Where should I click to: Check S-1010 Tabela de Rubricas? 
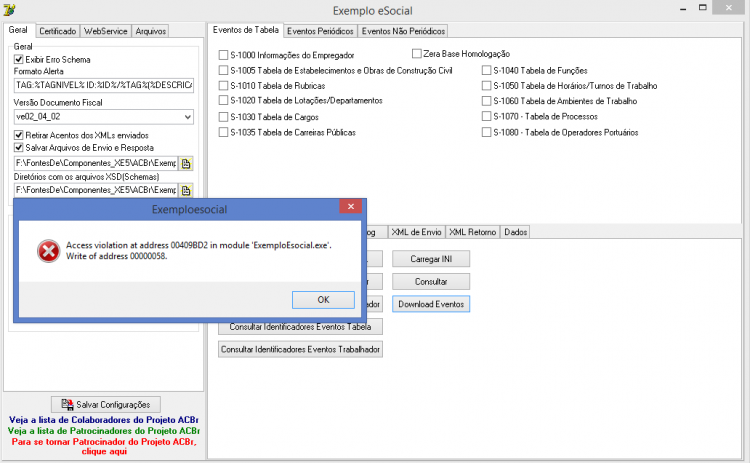223,86
